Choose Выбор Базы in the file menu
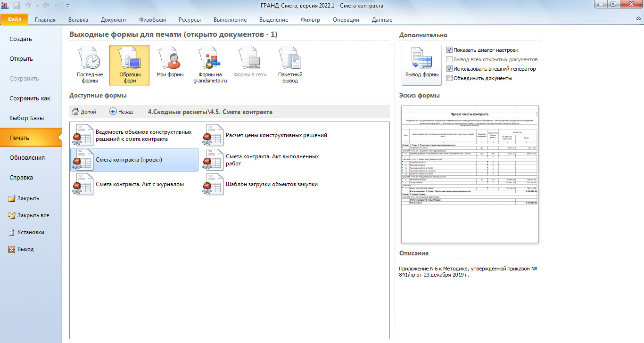This screenshot has width=644, height=343. 31,118
